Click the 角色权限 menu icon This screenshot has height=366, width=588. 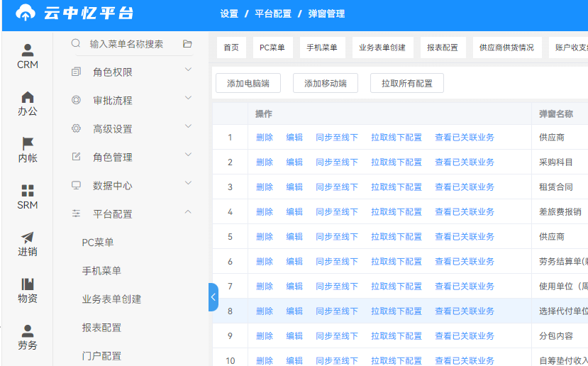[76, 72]
